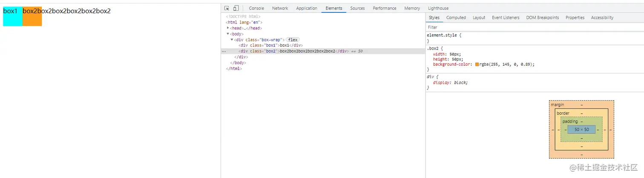This screenshot has height=178, width=644.
Task: Edit the rgba(255, 145, 0, 0.89) value
Action: pos(506,64)
